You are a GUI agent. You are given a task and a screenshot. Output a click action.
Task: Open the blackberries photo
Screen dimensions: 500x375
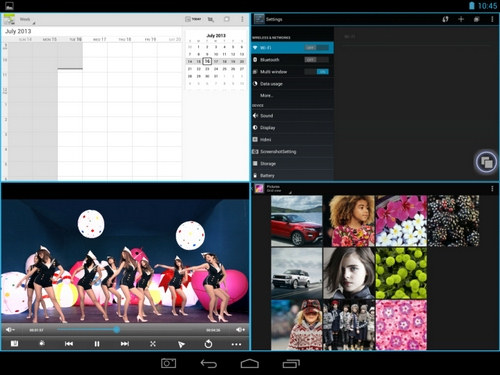pos(453,221)
